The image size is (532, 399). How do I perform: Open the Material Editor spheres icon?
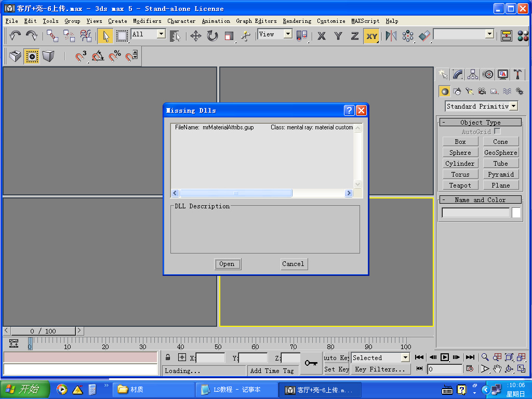pos(523,36)
